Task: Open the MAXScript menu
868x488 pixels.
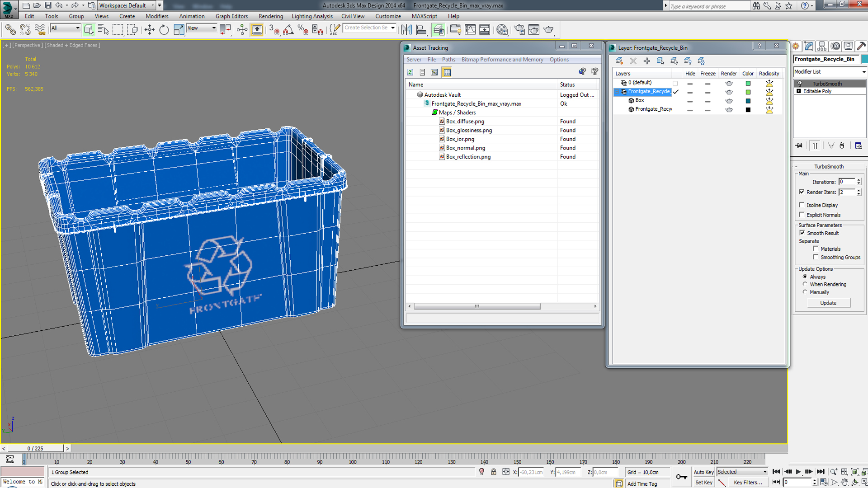Action: 424,16
